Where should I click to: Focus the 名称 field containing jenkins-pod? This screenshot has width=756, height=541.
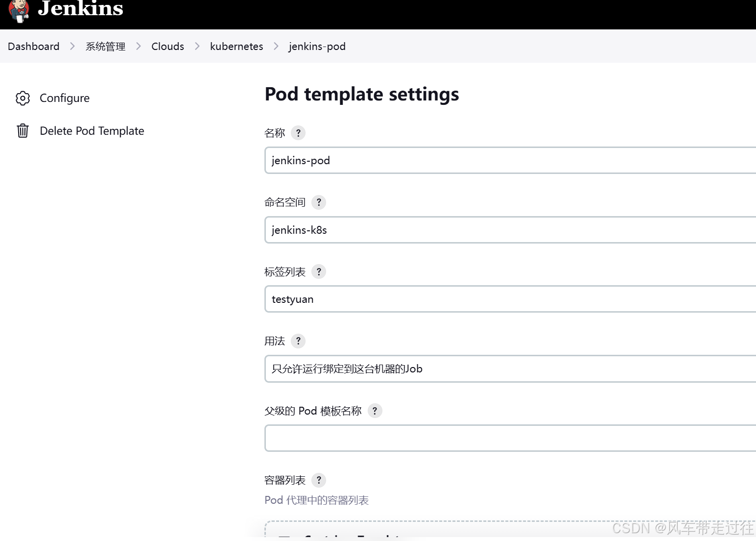510,160
